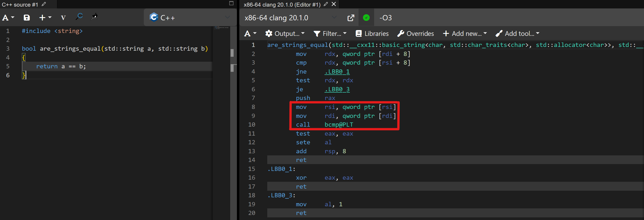The image size is (644, 220).
Task: Open the C++ language dropdown
Action: 190,17
